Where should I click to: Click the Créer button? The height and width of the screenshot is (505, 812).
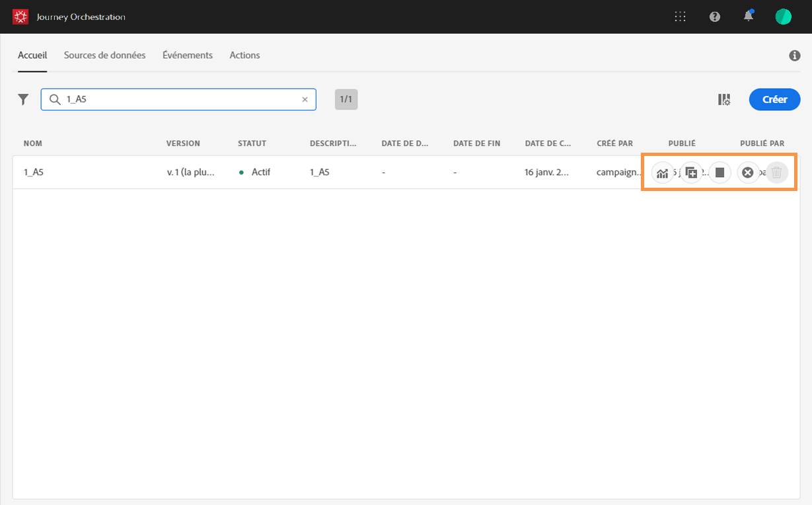pyautogui.click(x=775, y=100)
